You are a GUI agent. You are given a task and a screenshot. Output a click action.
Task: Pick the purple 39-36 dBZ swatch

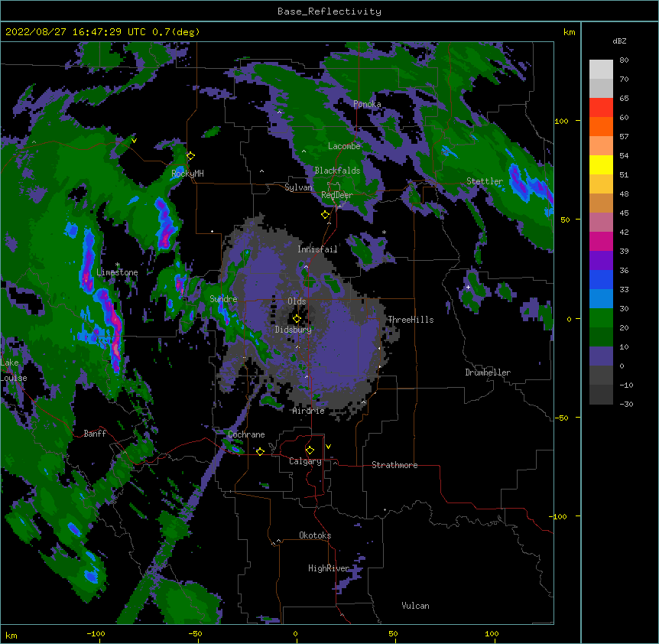601,260
